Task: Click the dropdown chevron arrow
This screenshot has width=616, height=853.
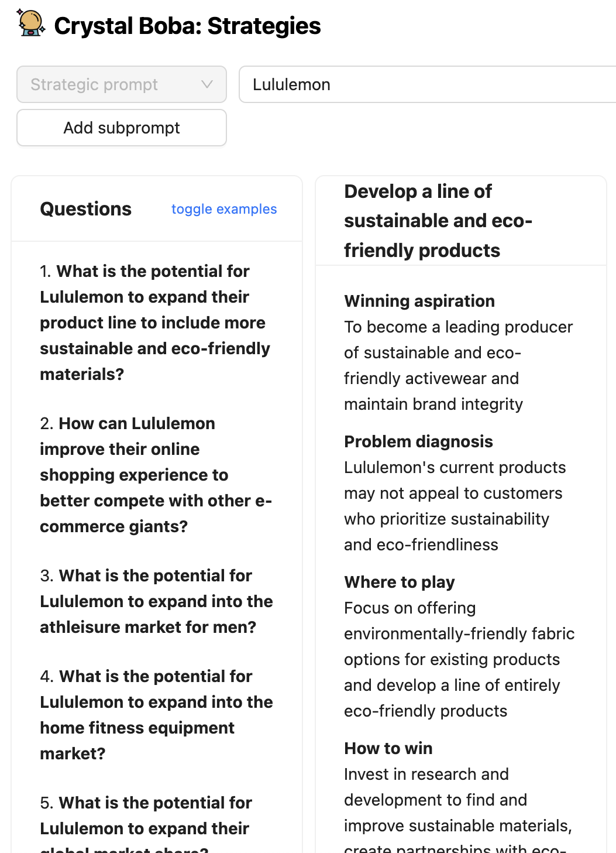Action: pyautogui.click(x=207, y=84)
